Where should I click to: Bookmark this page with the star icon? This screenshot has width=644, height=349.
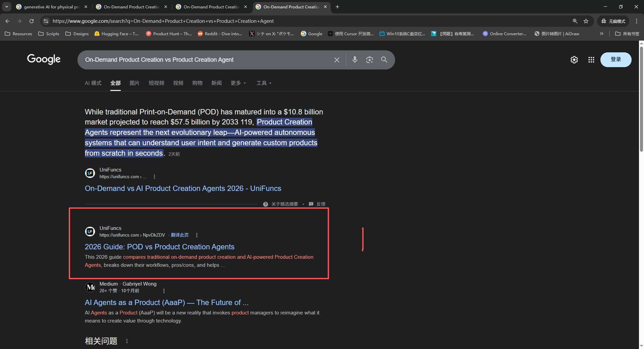pos(586,21)
